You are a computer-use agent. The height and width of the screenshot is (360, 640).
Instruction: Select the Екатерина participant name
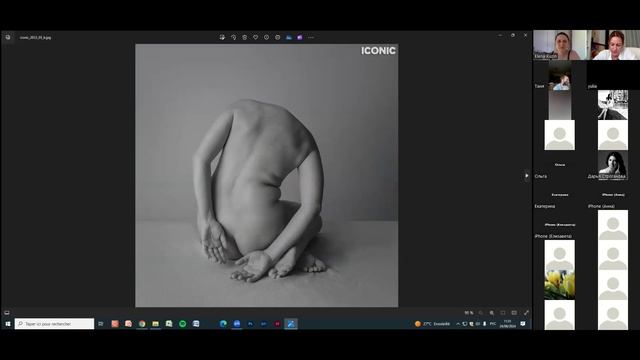(x=544, y=207)
